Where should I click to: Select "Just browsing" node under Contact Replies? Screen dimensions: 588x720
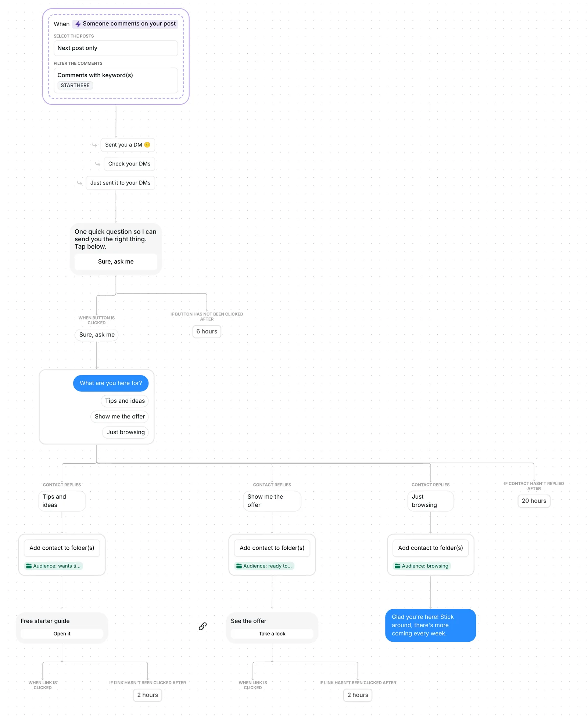click(431, 501)
